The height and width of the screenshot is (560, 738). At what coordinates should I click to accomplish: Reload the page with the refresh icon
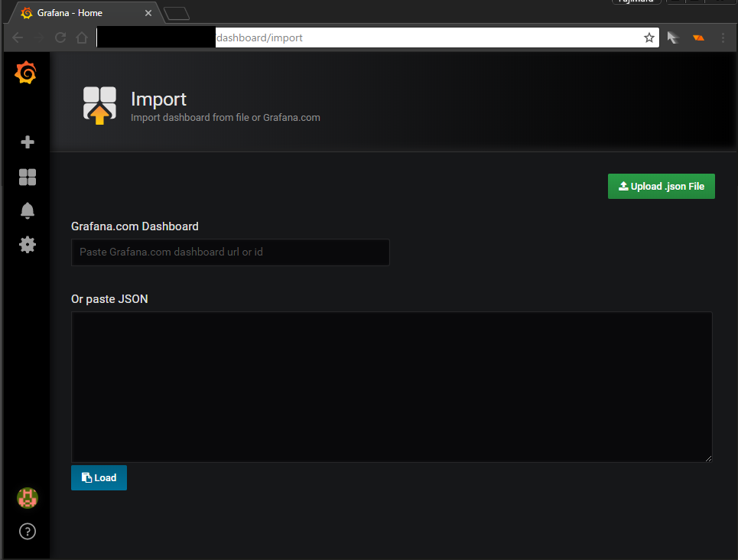click(x=60, y=37)
